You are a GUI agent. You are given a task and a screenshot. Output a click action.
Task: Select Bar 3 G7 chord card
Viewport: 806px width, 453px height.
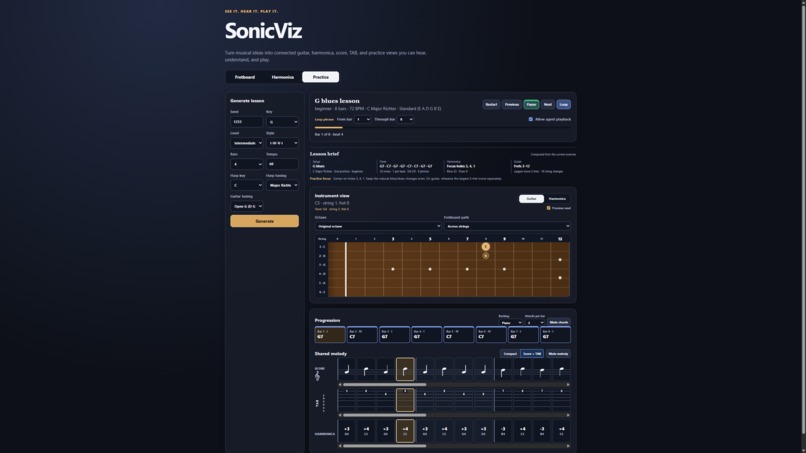click(x=394, y=335)
